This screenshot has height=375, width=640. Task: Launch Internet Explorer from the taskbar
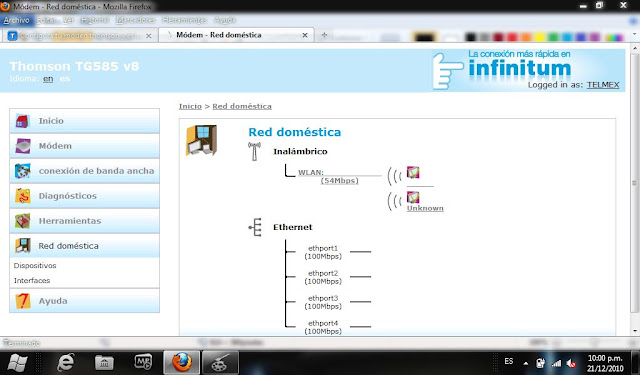pos(66,362)
